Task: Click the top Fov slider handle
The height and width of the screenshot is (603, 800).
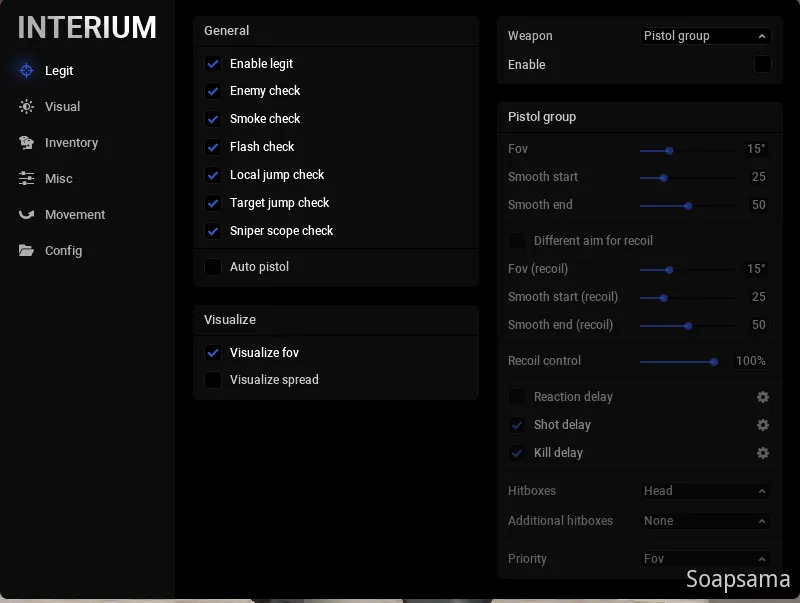Action: coord(669,150)
